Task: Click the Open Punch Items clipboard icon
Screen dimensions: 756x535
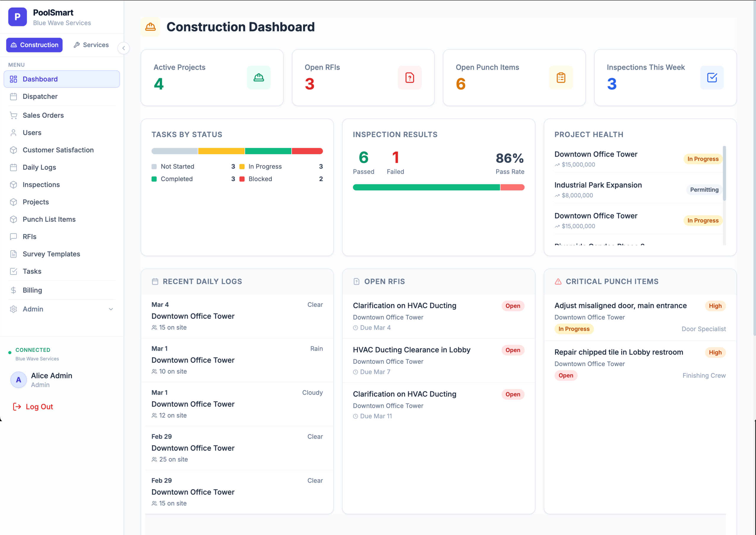Action: (561, 78)
